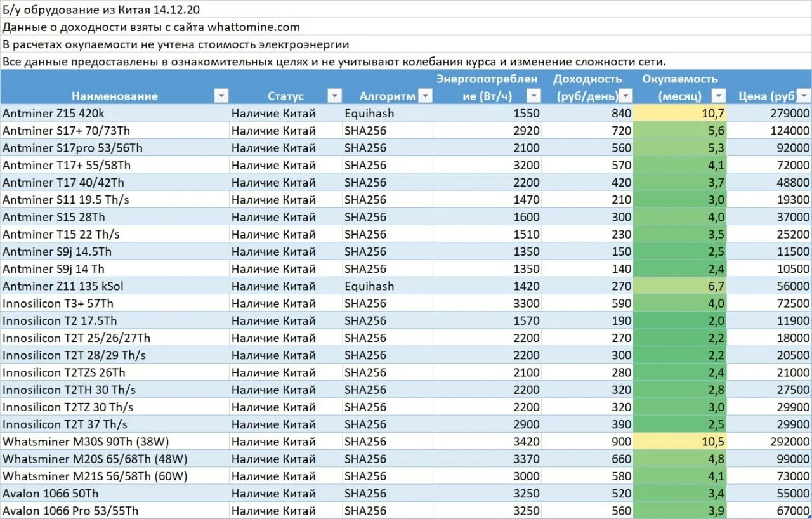Select the 'Antminer S9j 14.5Th' cell
The image size is (812, 519).
pos(114,251)
